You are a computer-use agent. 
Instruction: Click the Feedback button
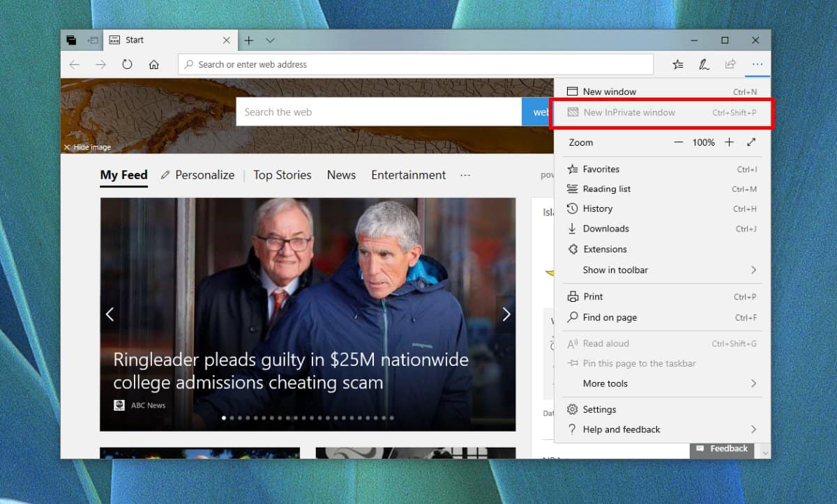pos(723,449)
